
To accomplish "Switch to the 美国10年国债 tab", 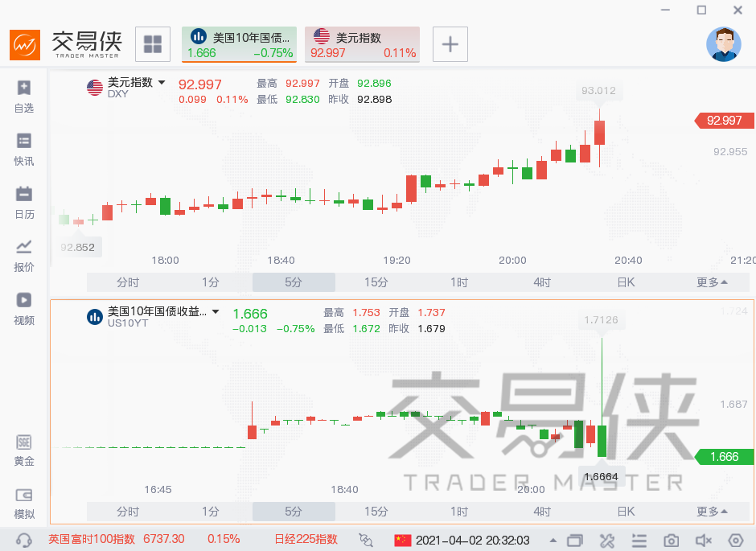I will pos(239,44).
